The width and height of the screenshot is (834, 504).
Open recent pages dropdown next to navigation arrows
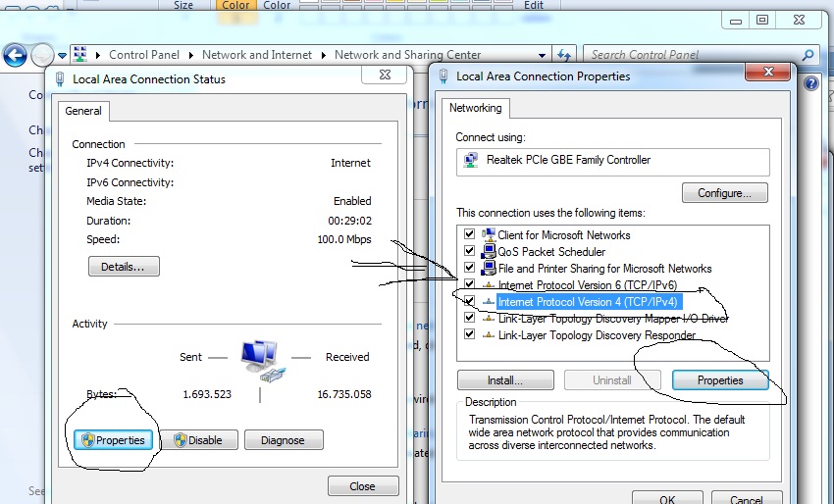click(x=62, y=55)
